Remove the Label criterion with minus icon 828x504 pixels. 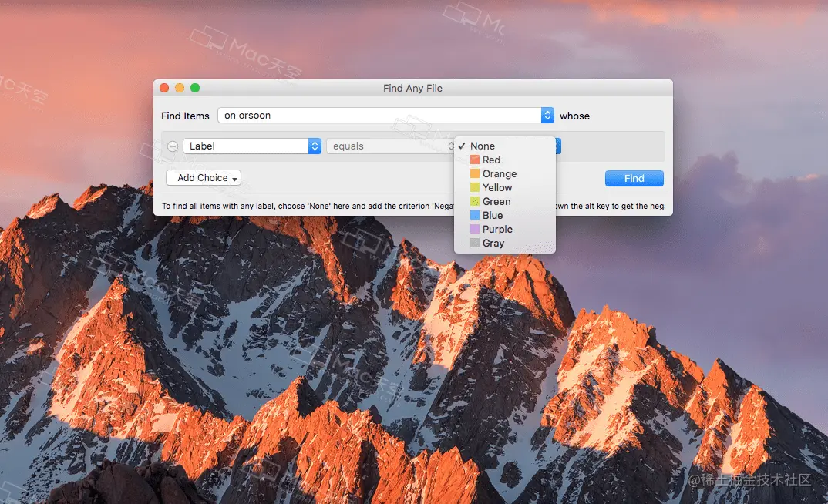[173, 146]
